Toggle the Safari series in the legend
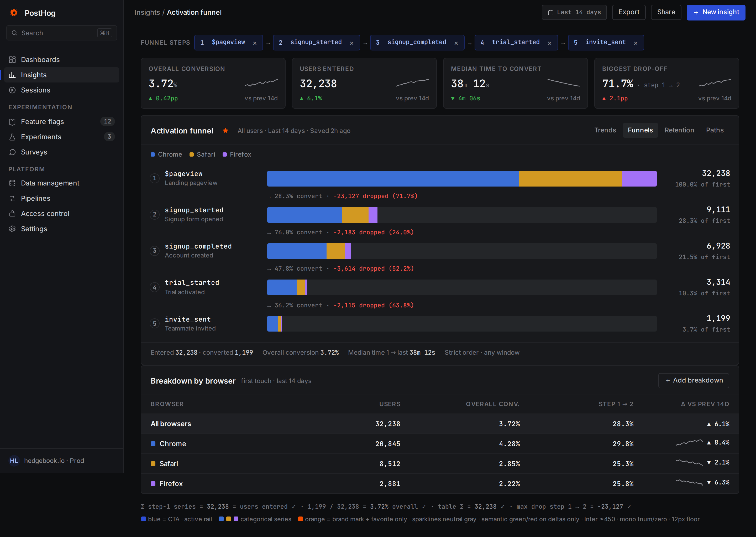756x537 pixels. (x=202, y=154)
